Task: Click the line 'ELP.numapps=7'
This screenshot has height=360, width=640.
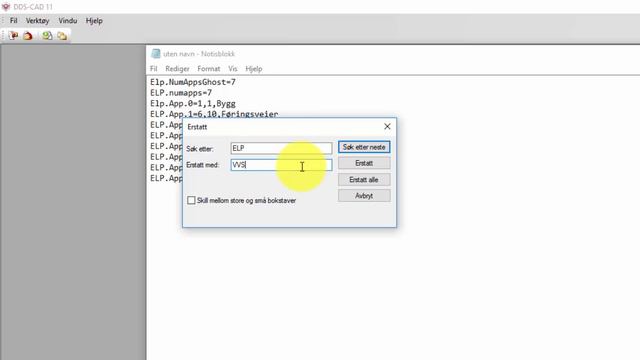Action: point(181,93)
